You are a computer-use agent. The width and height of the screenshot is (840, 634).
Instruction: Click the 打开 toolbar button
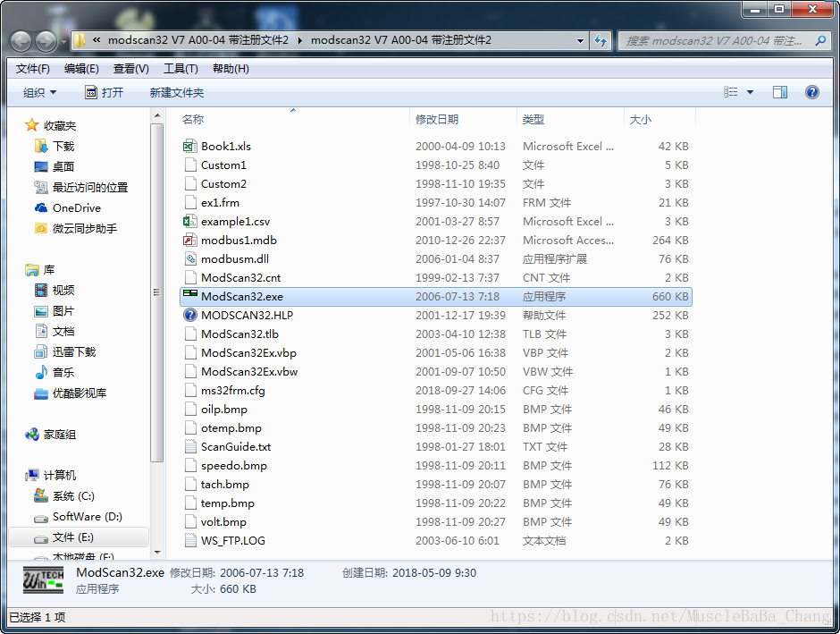[105, 92]
